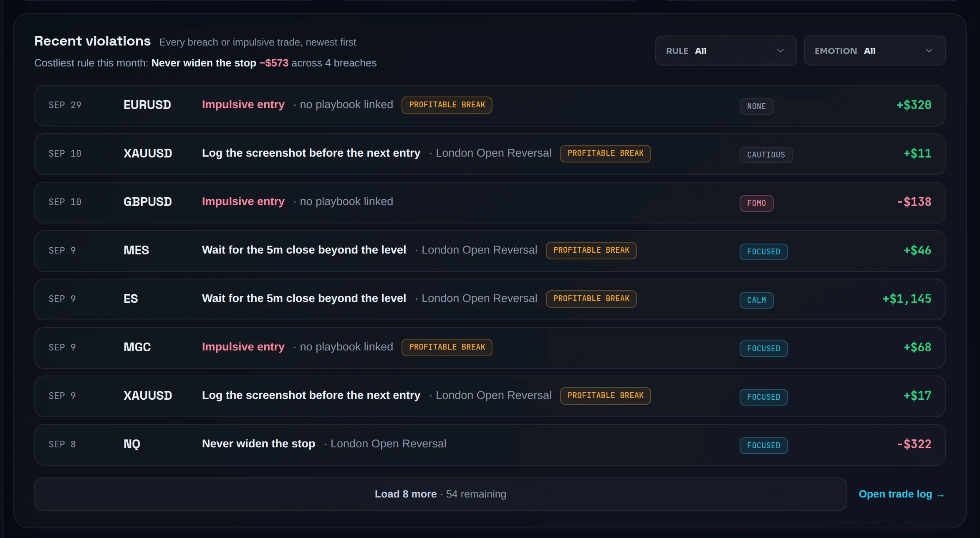Click the +$46 value in MES row
The image size is (980, 538).
[917, 251]
